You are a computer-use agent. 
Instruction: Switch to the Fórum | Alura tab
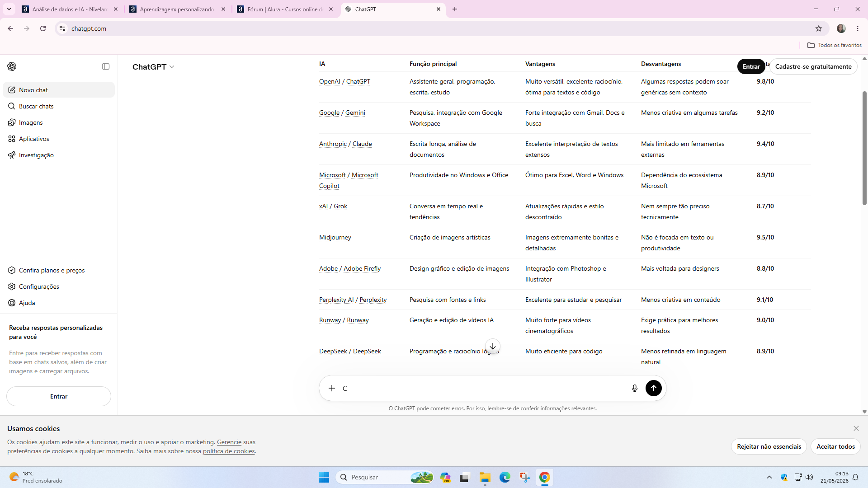coord(285,9)
